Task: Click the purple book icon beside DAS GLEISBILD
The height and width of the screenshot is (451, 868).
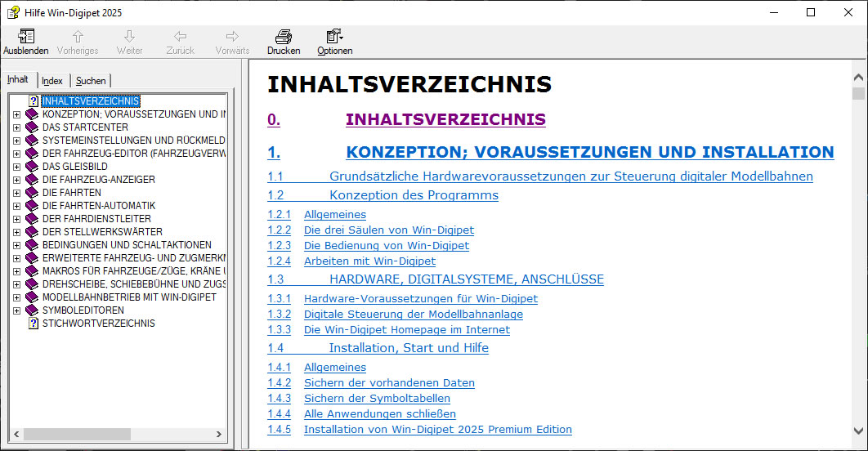Action: (x=33, y=167)
